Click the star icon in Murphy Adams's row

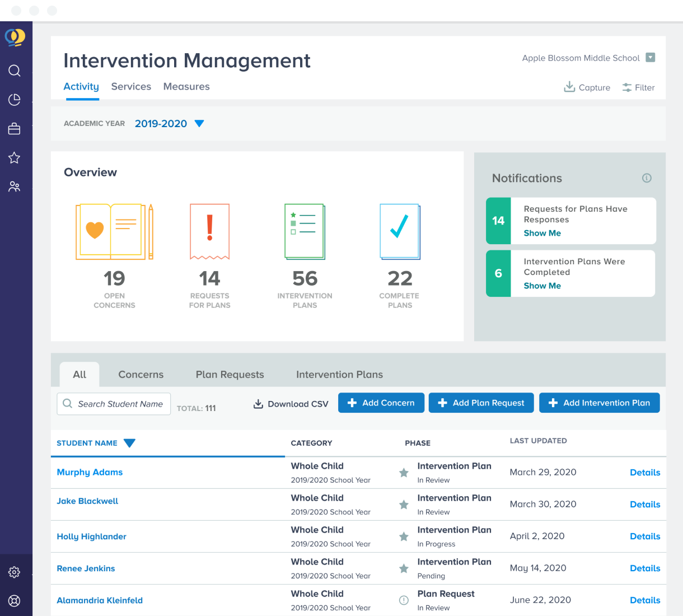[404, 473]
